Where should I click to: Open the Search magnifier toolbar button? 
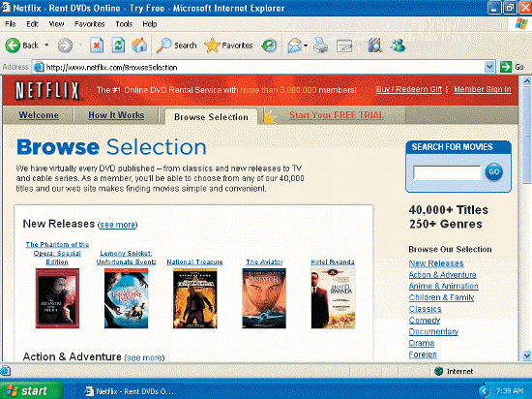tap(176, 46)
